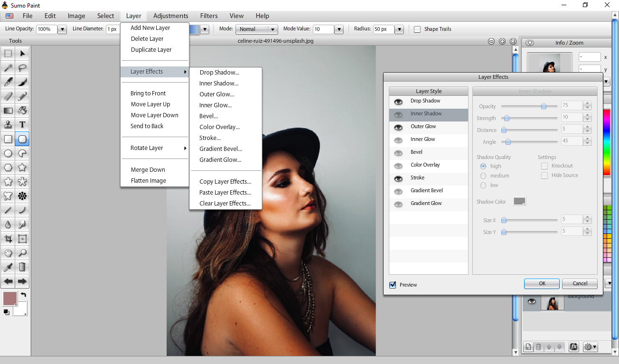Open Layer Effects using the fx icon
The width and height of the screenshot is (619, 364).
pos(573,347)
